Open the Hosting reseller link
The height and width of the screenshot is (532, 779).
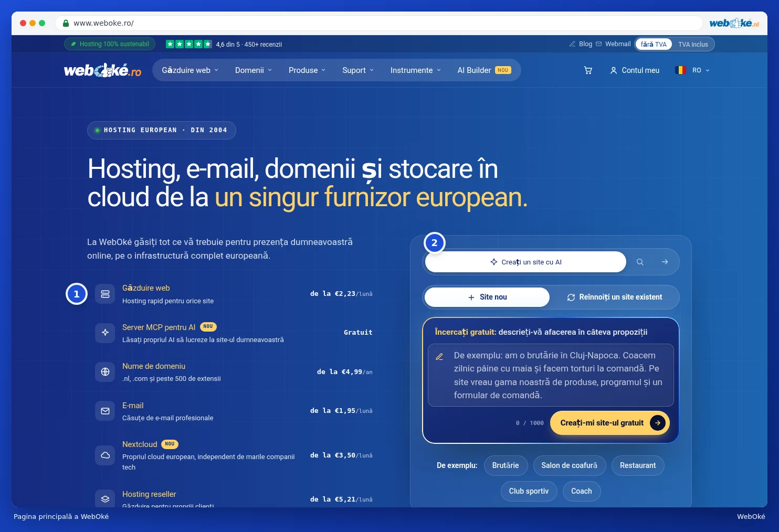[149, 494]
